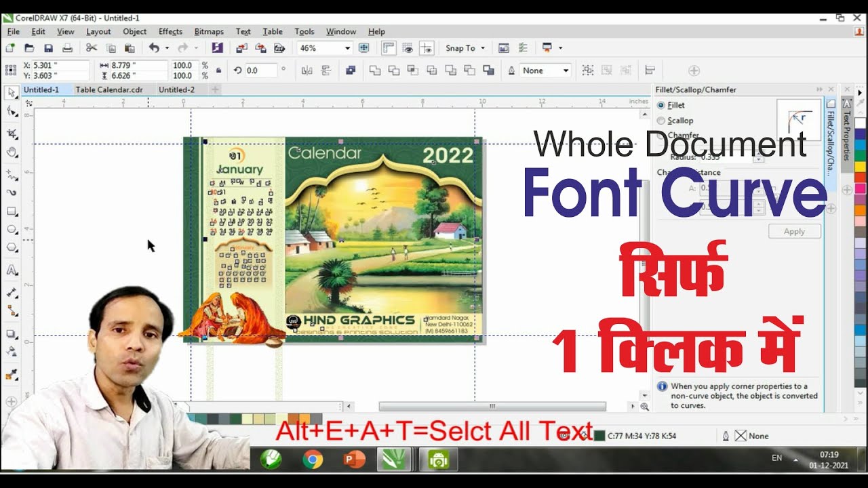Screen dimensions: 868x488
Task: Select the Polygon tool
Action: pos(12,248)
